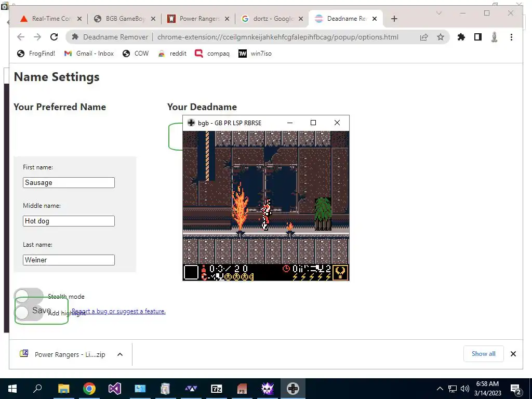Open the Gmail - Inbox bookmark
This screenshot has height=399, width=532.
point(89,54)
